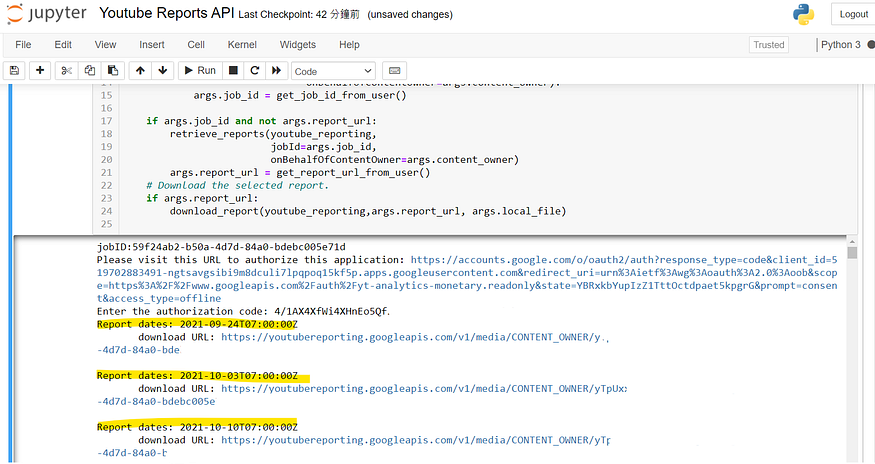Click the comment Download the selected report
The height and width of the screenshot is (464, 875).
(x=237, y=185)
